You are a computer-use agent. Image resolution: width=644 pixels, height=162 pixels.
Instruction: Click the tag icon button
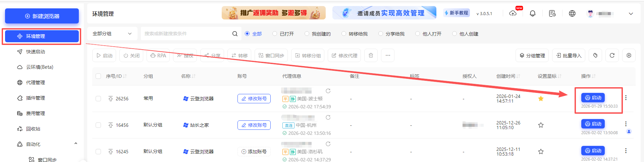(x=595, y=55)
